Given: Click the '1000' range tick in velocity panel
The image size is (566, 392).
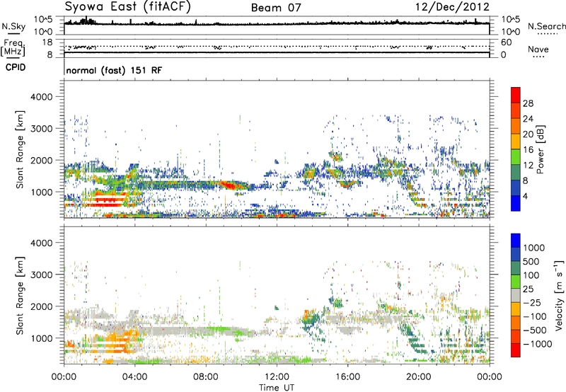Looking at the screenshot, I should coord(42,338).
